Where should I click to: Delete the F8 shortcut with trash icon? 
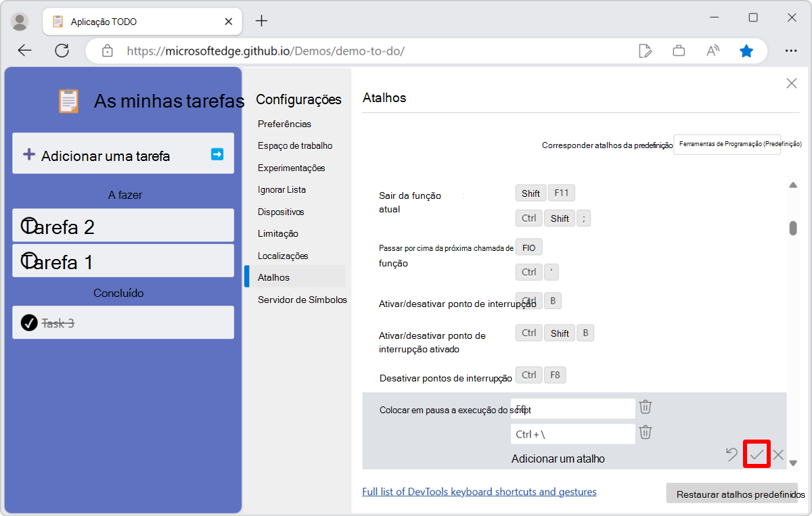646,407
